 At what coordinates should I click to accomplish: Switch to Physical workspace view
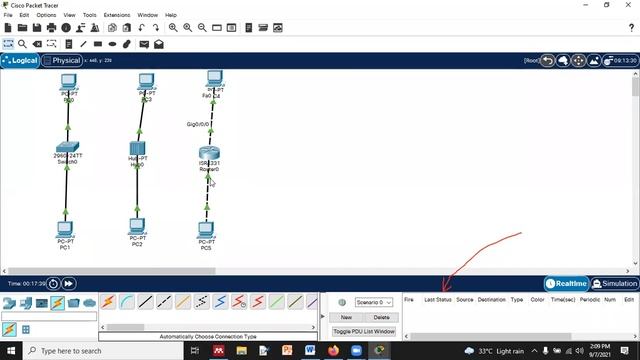(x=62, y=60)
